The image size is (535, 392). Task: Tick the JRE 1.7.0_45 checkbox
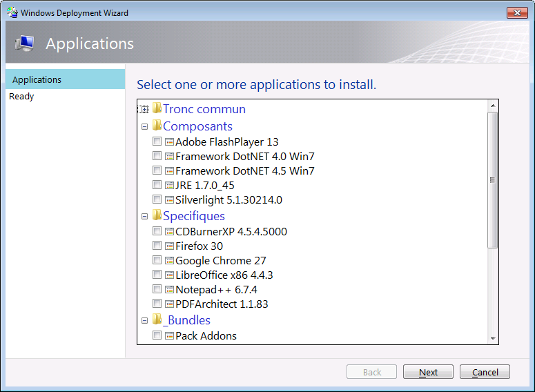pyautogui.click(x=157, y=185)
